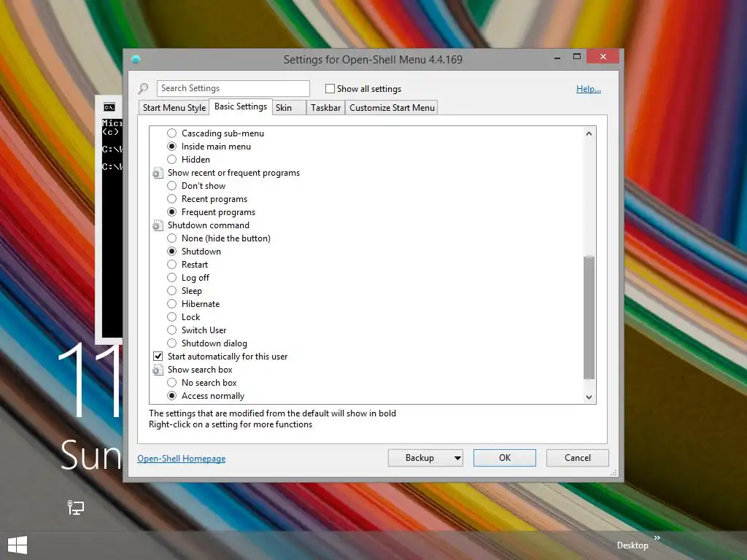Focus the Search Settings input field
747x560 pixels.
coord(233,88)
